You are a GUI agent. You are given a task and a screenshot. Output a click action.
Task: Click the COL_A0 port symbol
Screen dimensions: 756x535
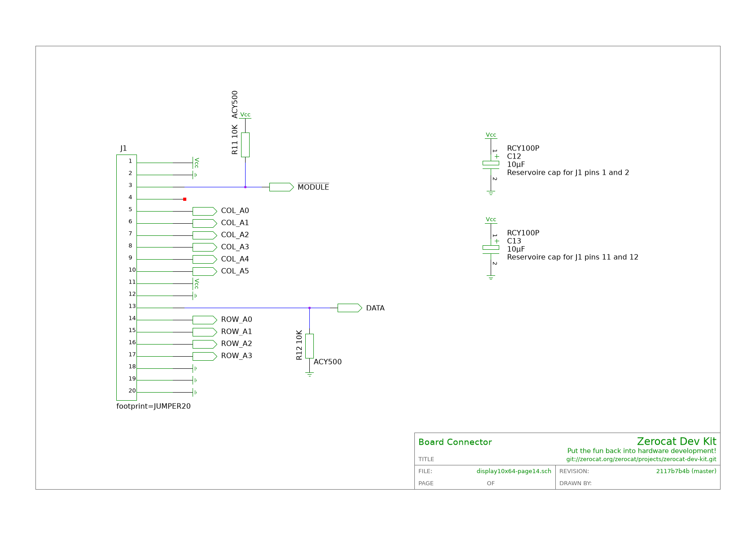205,211
